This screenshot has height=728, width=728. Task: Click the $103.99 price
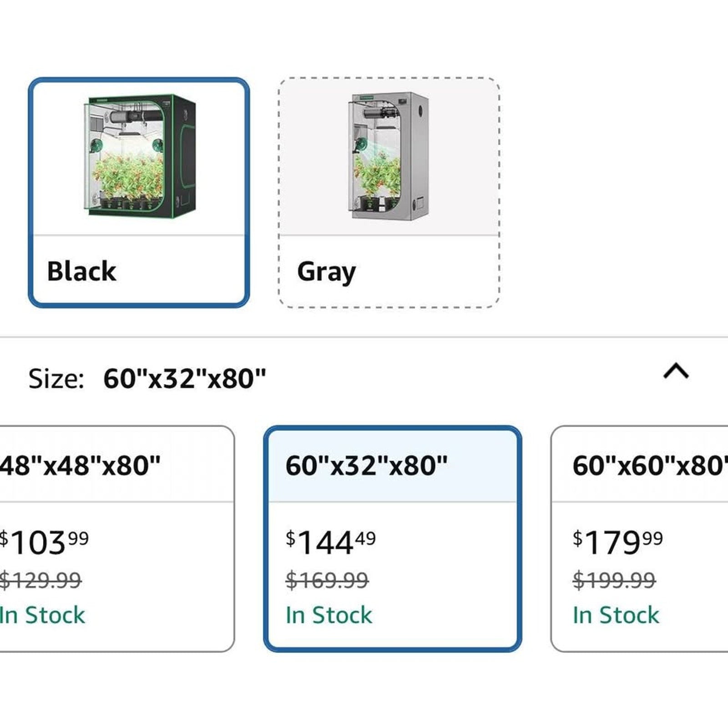[44, 542]
